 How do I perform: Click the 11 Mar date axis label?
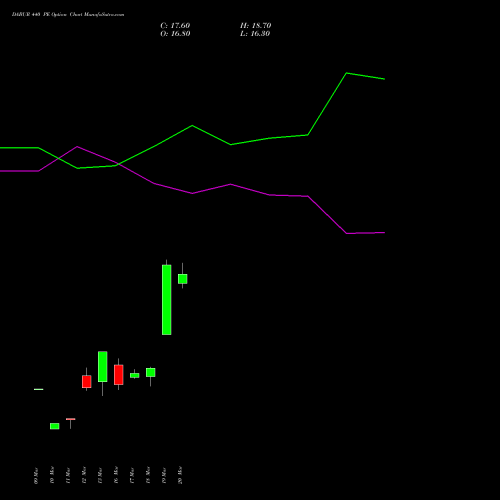(68, 476)
